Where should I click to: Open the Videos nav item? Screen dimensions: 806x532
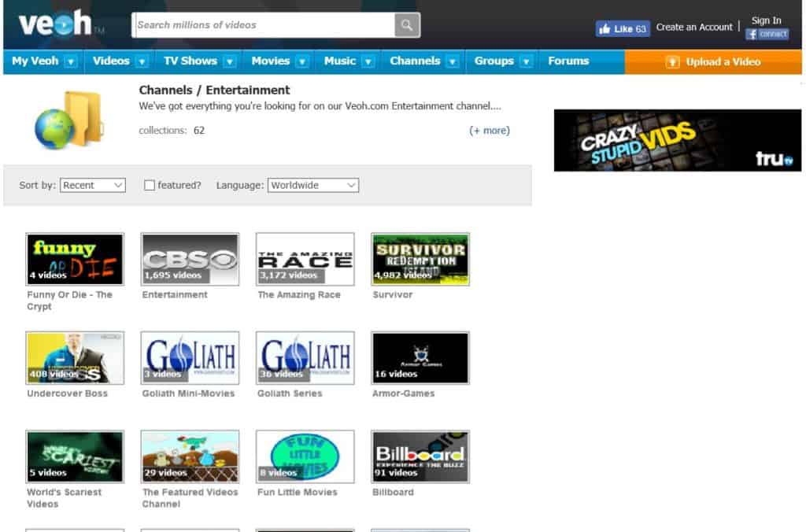tap(111, 61)
